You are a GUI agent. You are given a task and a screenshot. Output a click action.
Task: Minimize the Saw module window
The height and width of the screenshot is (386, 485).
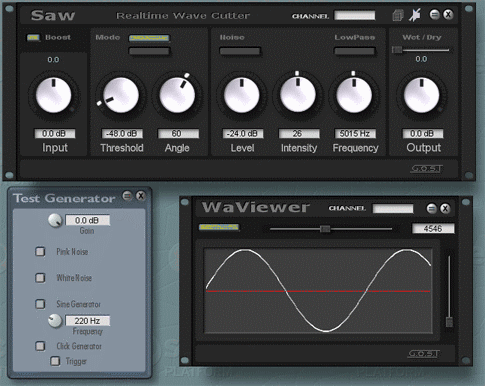click(435, 15)
